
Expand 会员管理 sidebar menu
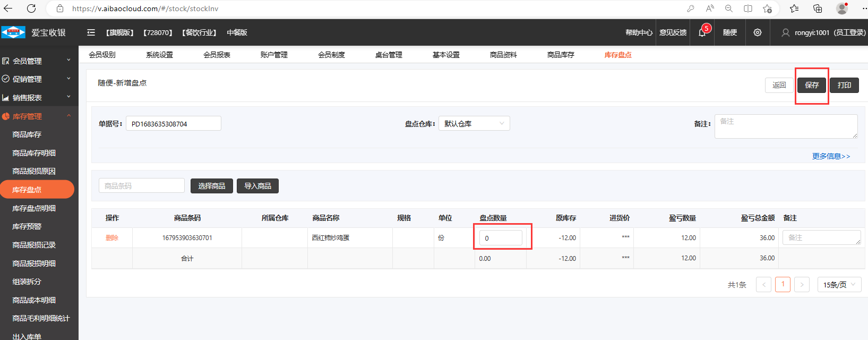coord(37,61)
